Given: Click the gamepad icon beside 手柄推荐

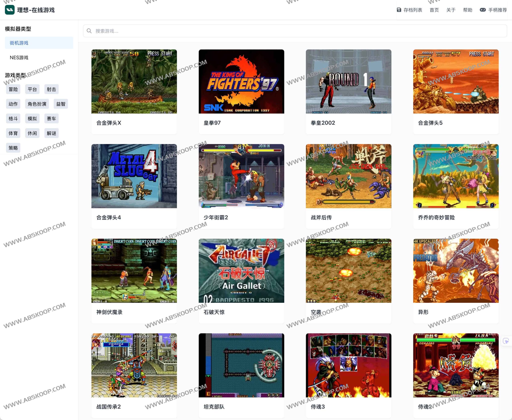Looking at the screenshot, I should (x=482, y=10).
